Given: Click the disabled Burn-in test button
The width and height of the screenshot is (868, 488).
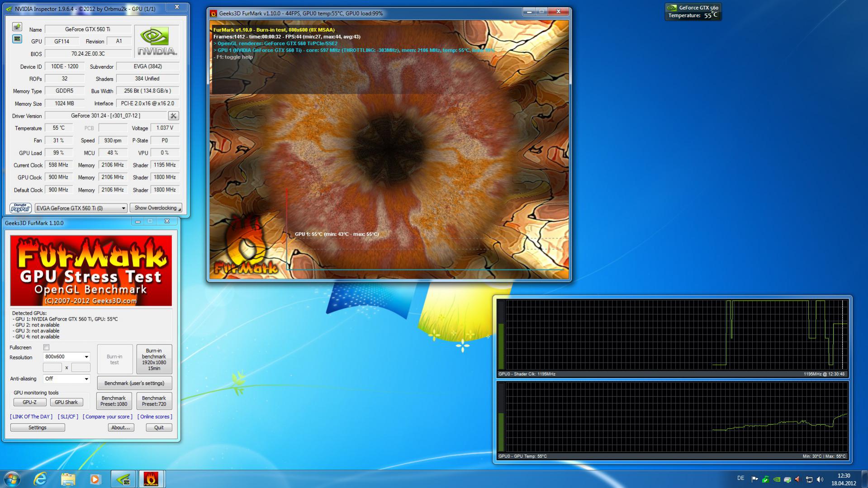Looking at the screenshot, I should (x=114, y=360).
